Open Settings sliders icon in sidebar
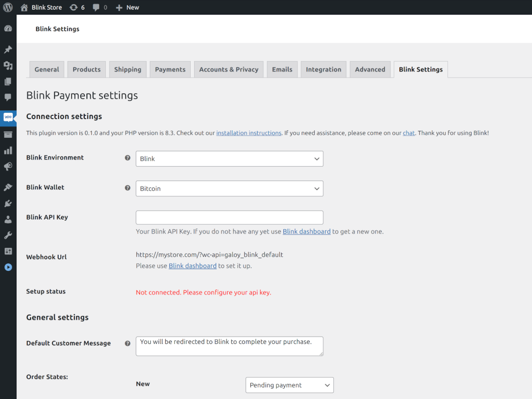 [x=8, y=251]
